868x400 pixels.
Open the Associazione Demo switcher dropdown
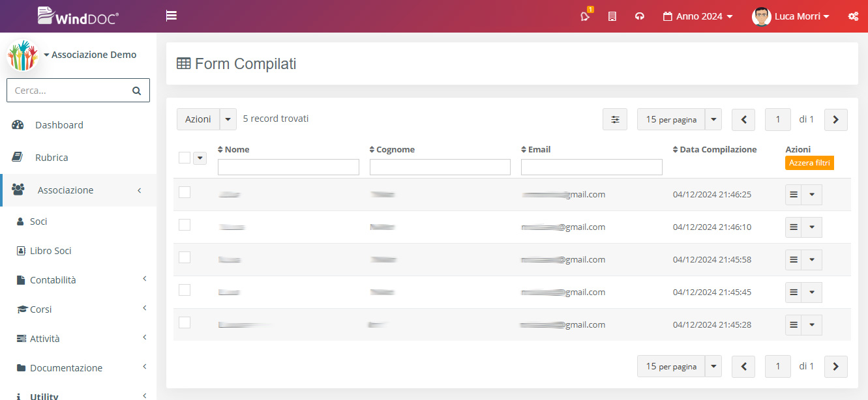coord(90,55)
